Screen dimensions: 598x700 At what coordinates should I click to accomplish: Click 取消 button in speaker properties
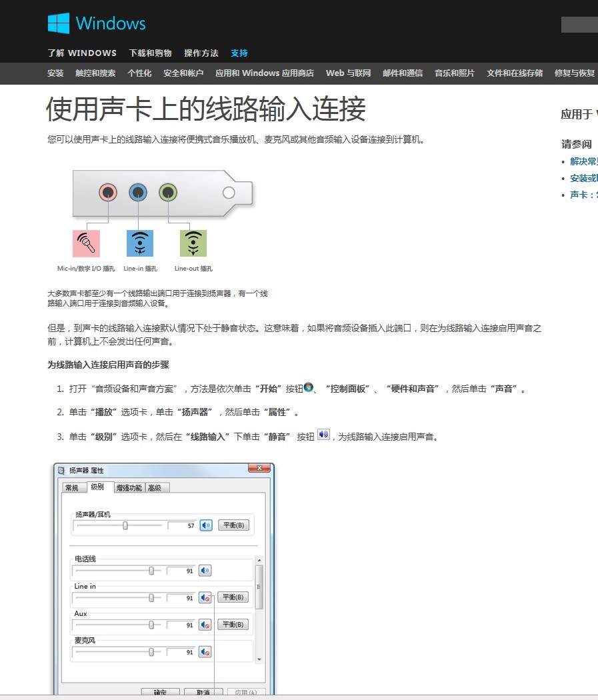(x=203, y=691)
